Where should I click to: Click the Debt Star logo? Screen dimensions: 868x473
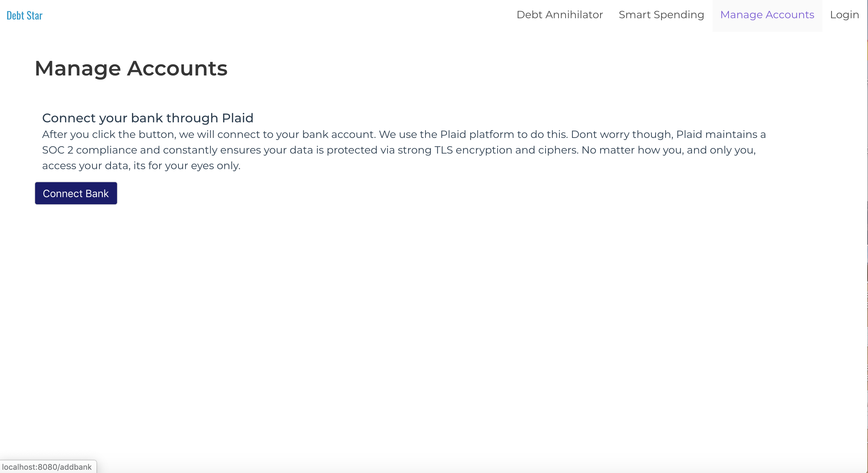24,16
